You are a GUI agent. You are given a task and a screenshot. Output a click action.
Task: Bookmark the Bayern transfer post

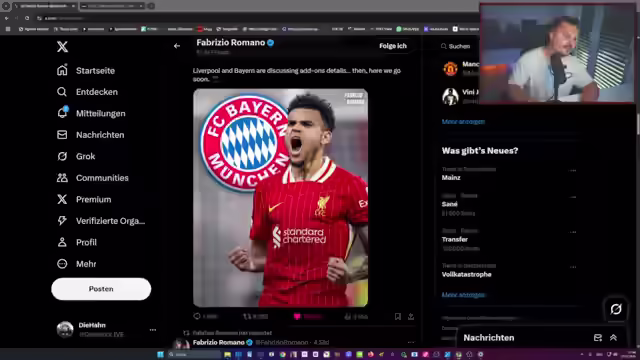tap(398, 316)
